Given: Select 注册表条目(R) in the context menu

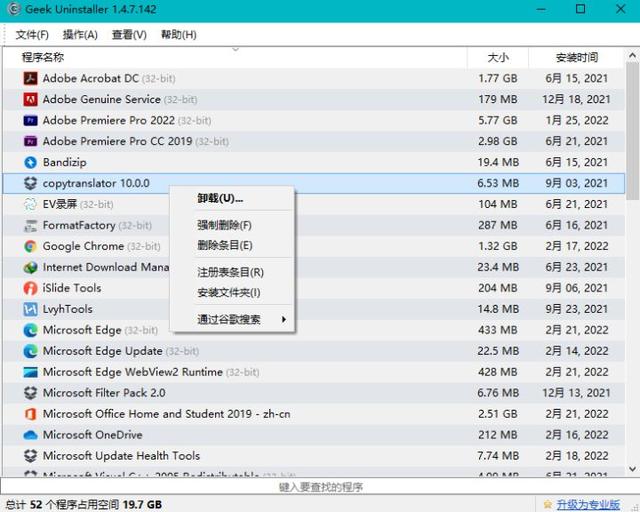Looking at the screenshot, I should click(230, 272).
